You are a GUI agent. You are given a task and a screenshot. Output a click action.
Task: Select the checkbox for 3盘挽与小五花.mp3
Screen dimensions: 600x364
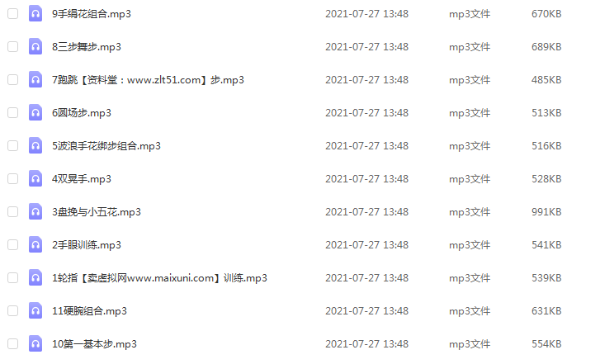tap(13, 211)
